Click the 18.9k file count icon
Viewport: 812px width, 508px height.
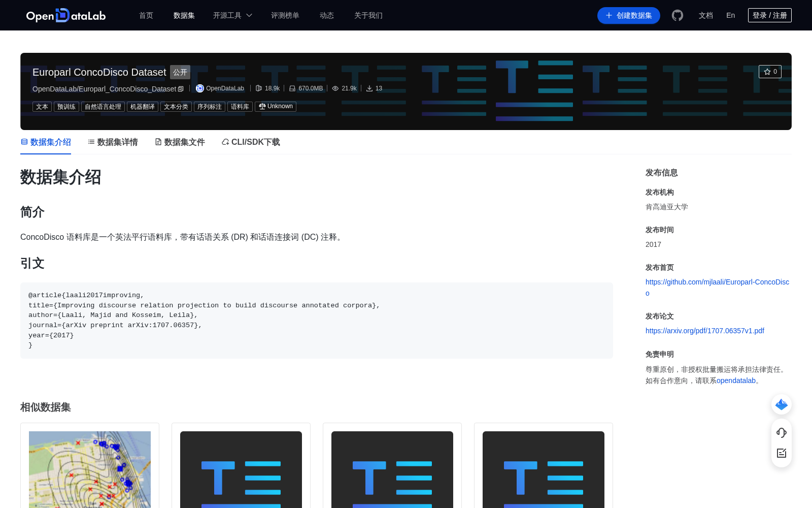click(x=259, y=88)
